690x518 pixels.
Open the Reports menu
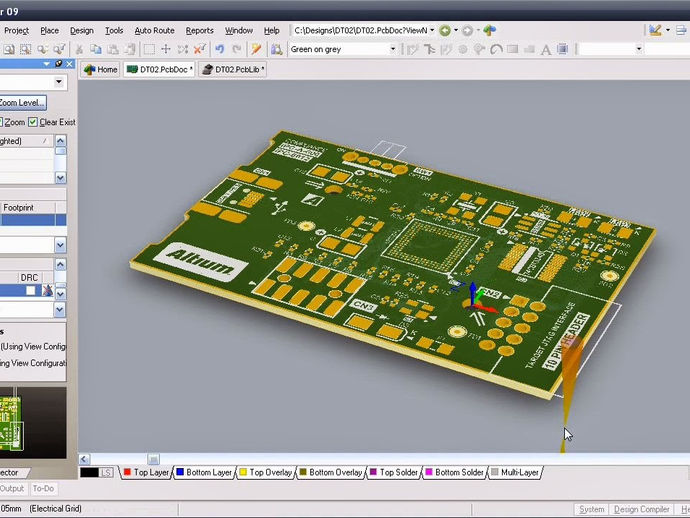click(199, 30)
